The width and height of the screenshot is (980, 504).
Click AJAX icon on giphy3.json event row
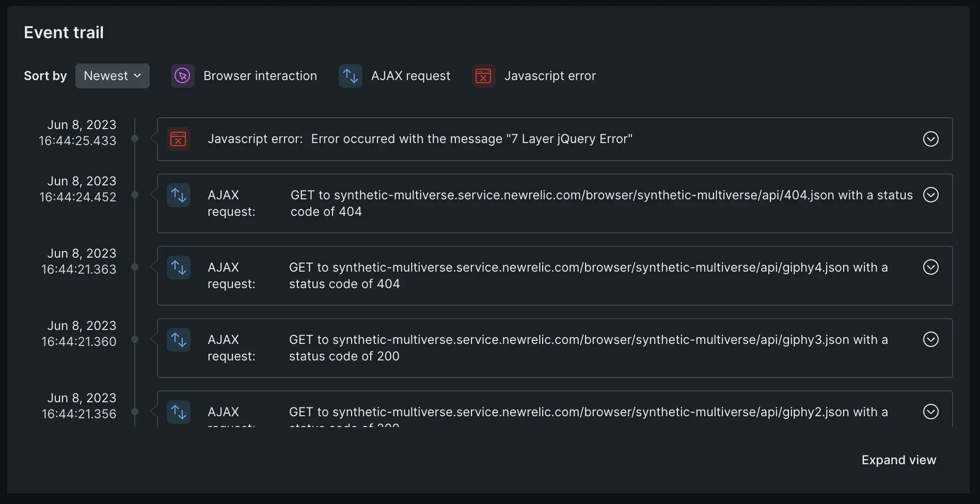pos(178,340)
